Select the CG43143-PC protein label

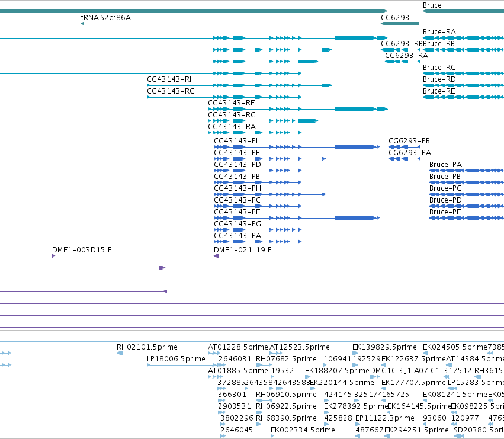pyautogui.click(x=237, y=200)
